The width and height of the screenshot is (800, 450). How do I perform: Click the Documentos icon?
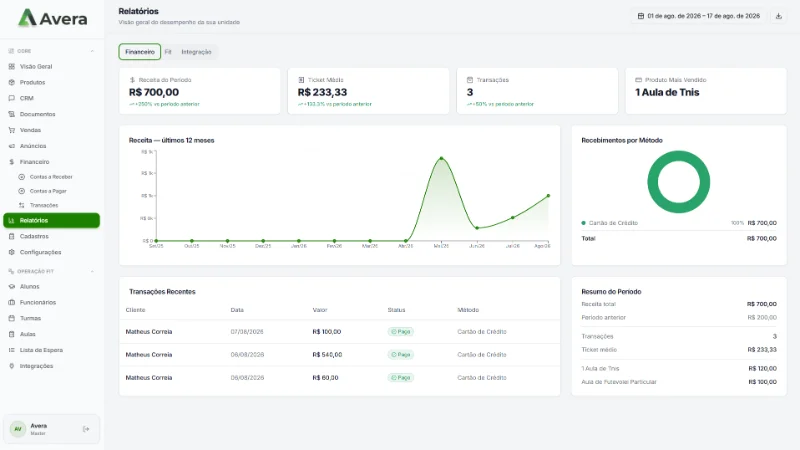tap(12, 114)
